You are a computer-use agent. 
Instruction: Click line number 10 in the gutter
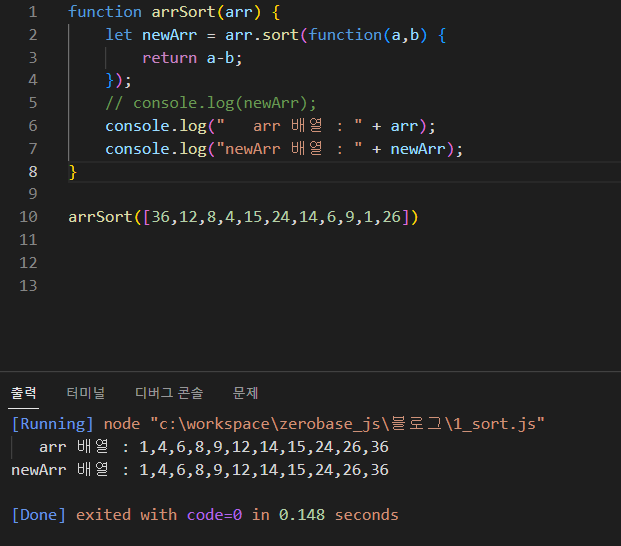(x=29, y=217)
